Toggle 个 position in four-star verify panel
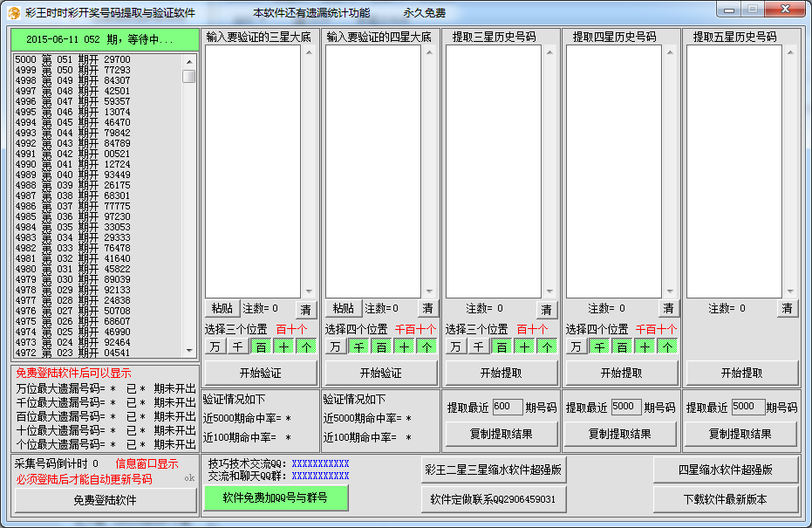The width and height of the screenshot is (812, 528). 426,346
